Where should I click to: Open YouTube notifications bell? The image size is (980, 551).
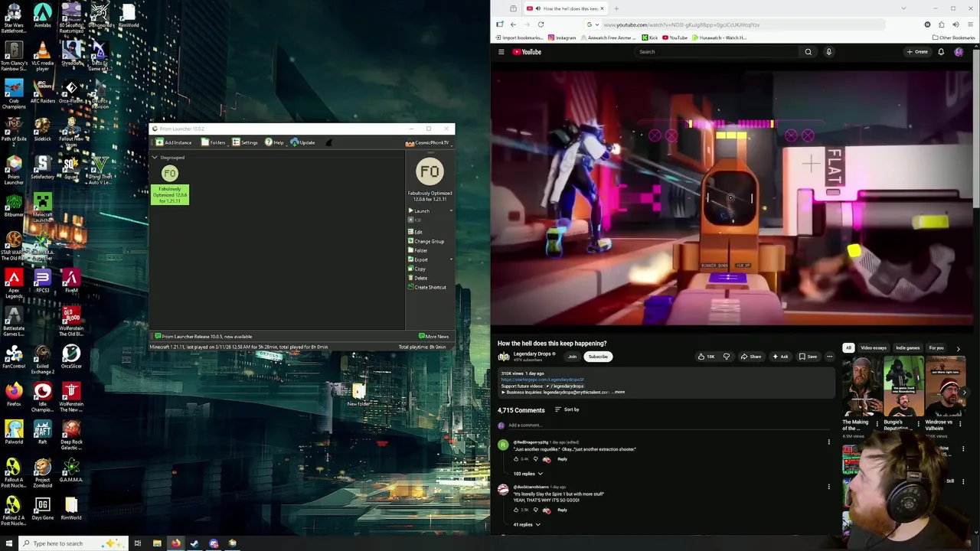[x=941, y=52]
